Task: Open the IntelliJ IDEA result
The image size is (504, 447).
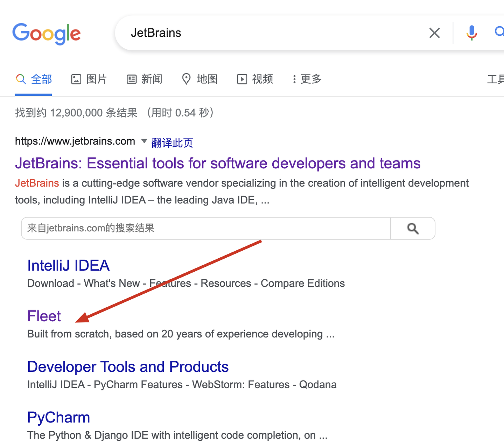Action: pos(69,265)
